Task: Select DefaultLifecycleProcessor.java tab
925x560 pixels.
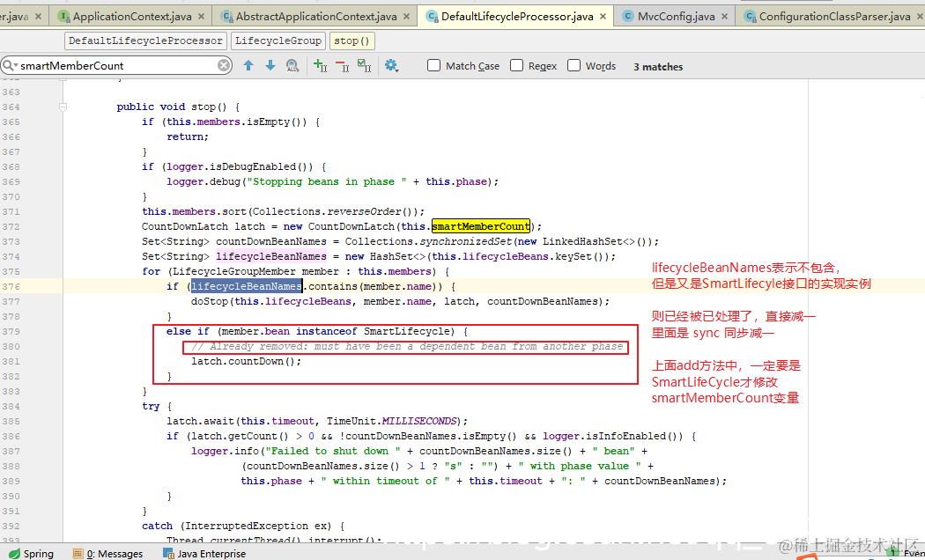Action: [517, 17]
